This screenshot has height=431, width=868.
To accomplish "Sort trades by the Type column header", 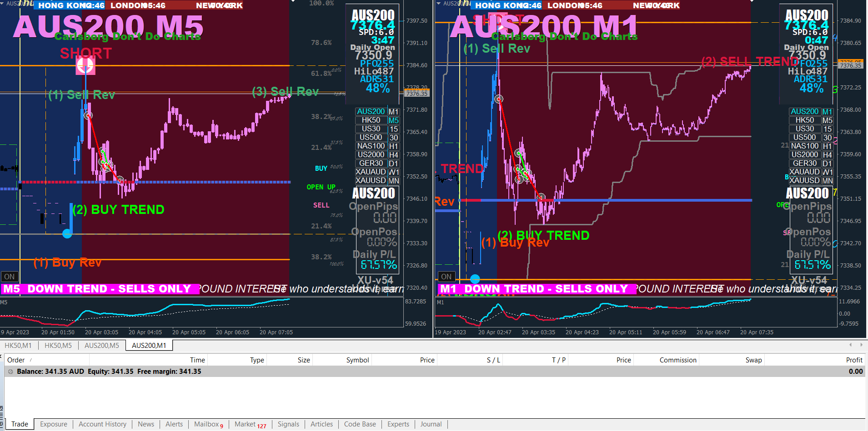I will (x=237, y=360).
